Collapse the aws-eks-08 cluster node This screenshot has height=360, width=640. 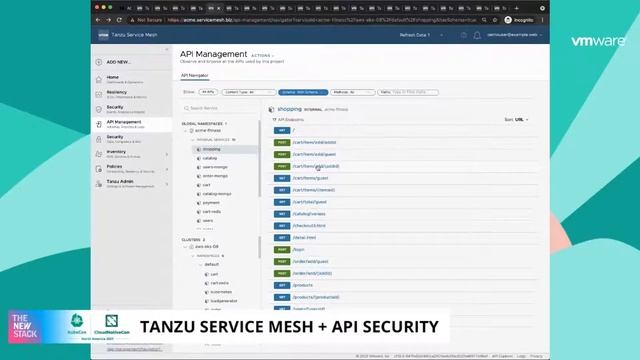pyautogui.click(x=185, y=247)
